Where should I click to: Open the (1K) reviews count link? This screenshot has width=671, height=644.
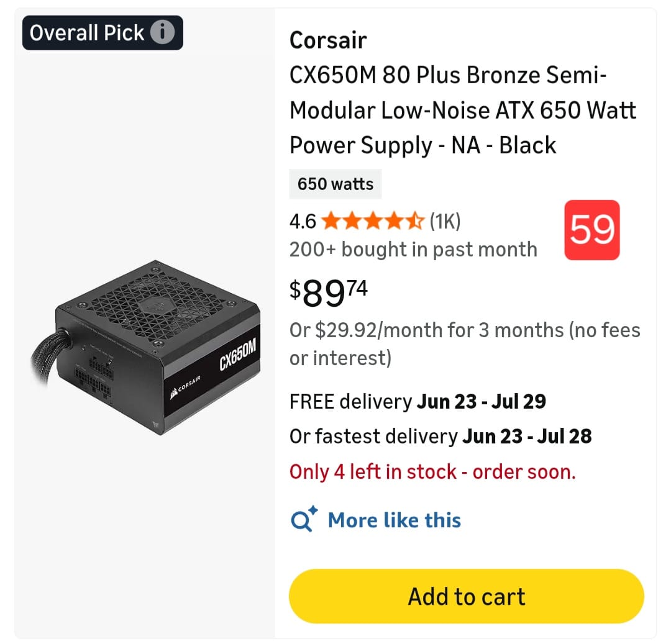pyautogui.click(x=445, y=221)
